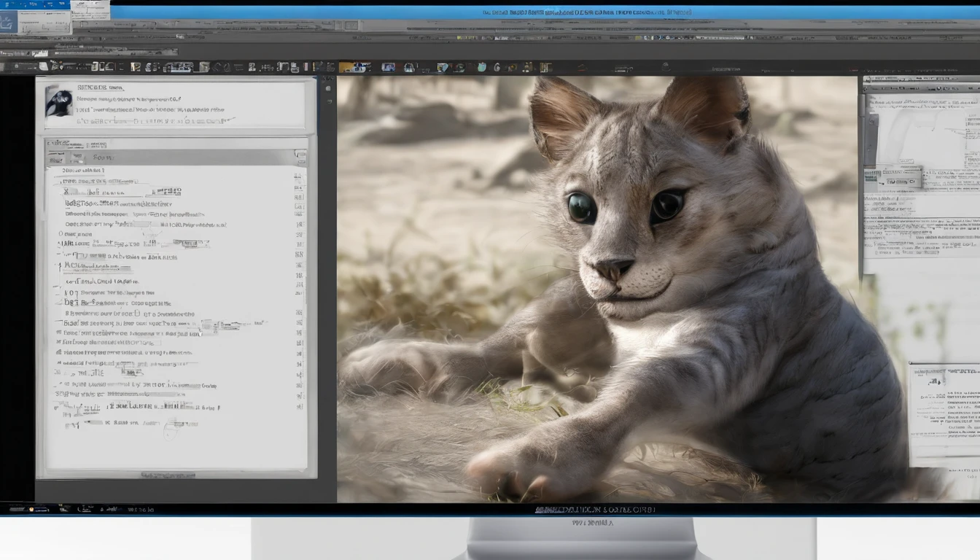This screenshot has width=980, height=560.
Task: Click the cat image in the main viewport
Action: point(596,289)
